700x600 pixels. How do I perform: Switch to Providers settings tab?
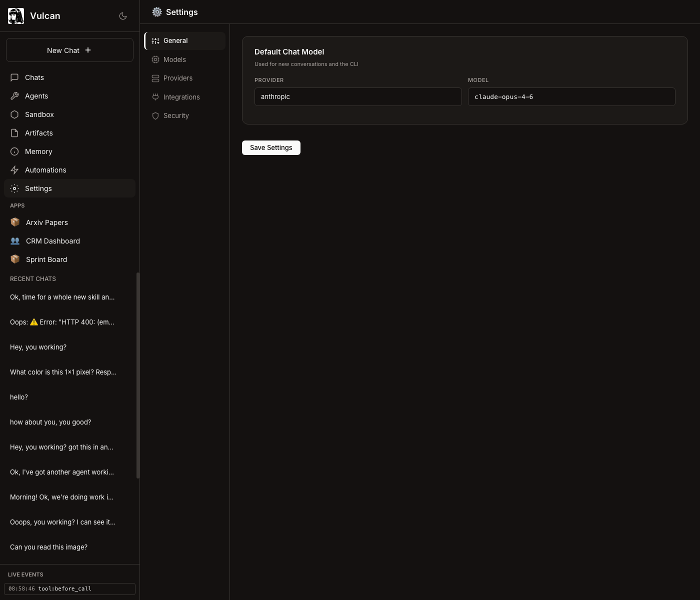[177, 78]
